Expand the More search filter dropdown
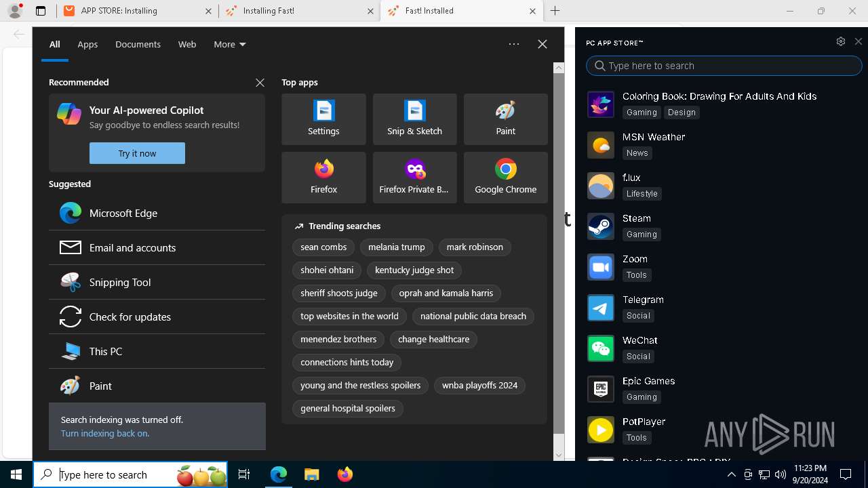The height and width of the screenshot is (488, 868). 230,44
